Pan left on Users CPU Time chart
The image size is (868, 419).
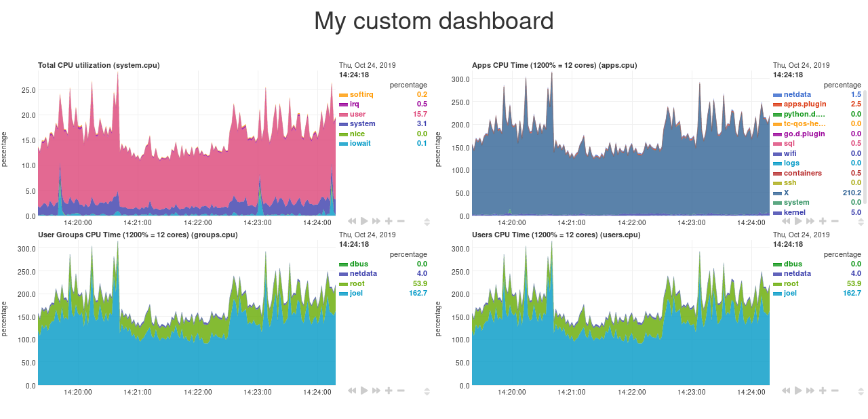786,391
